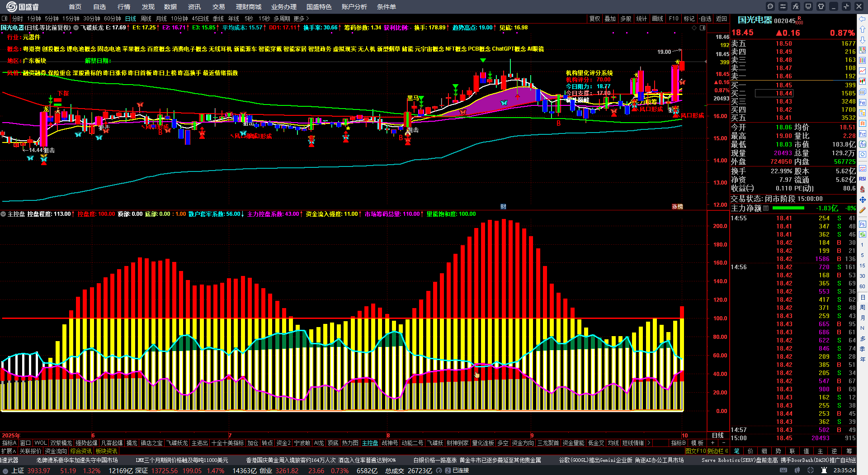Open the 账户分析 menu
Viewport: 868px width, 475px height.
click(354, 7)
